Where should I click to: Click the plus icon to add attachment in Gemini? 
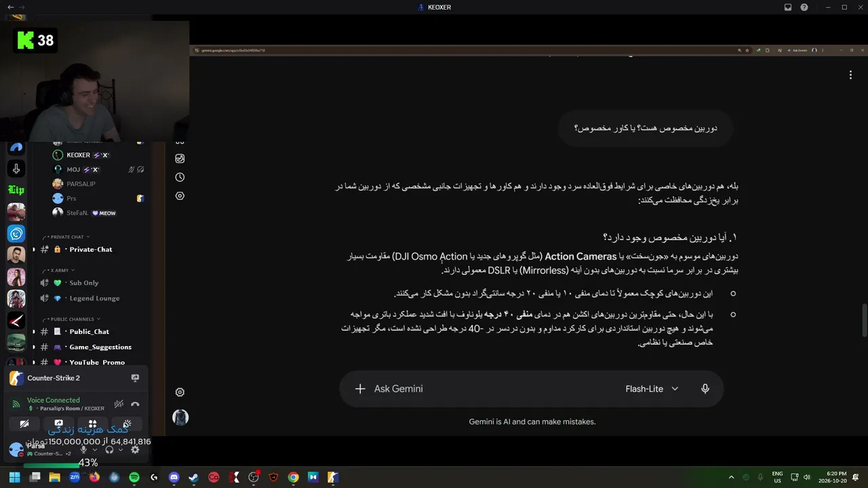click(360, 389)
